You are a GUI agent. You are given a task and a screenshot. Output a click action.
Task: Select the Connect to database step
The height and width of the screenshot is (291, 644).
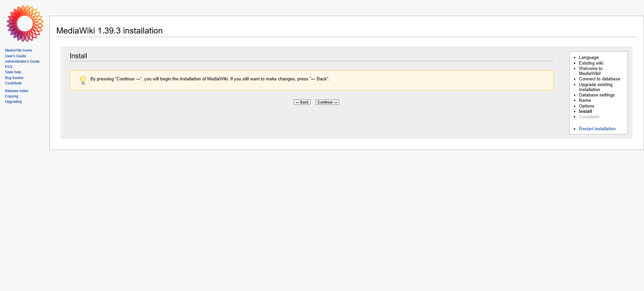coord(599,79)
